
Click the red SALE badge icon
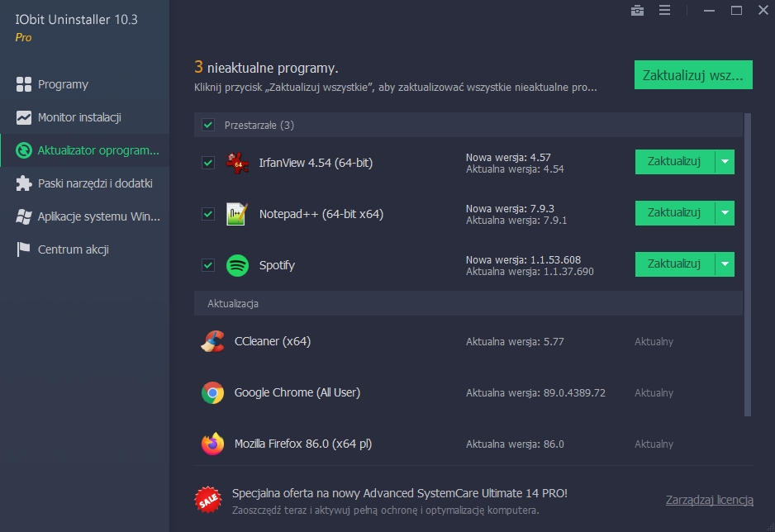[x=207, y=499]
